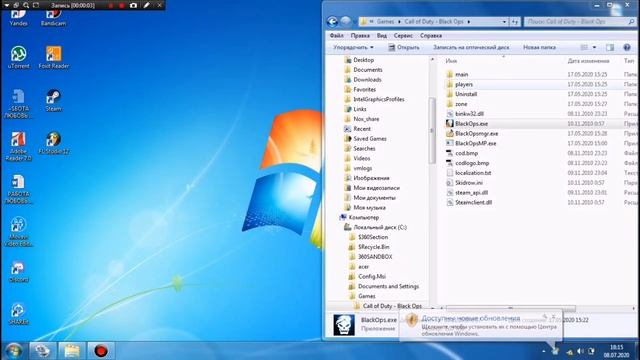Open the taskbar clock showing 18:15
Viewport: 640px width, 360px height.
[616, 351]
